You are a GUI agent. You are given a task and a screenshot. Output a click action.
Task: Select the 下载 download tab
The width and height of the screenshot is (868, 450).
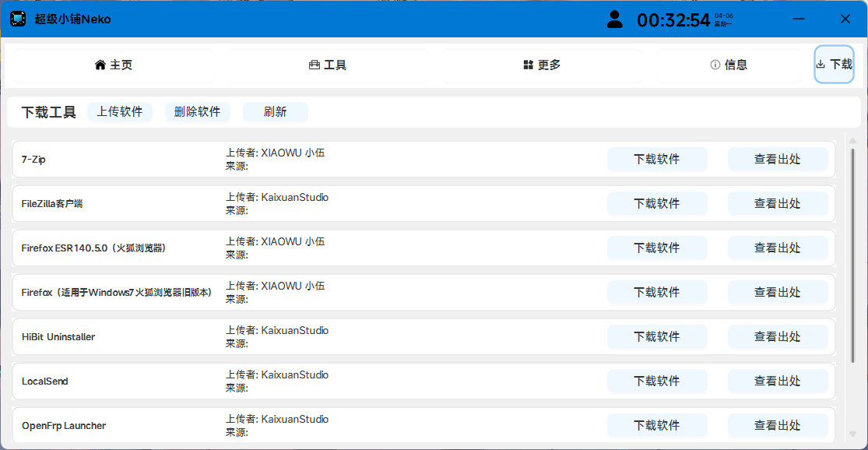pos(834,65)
